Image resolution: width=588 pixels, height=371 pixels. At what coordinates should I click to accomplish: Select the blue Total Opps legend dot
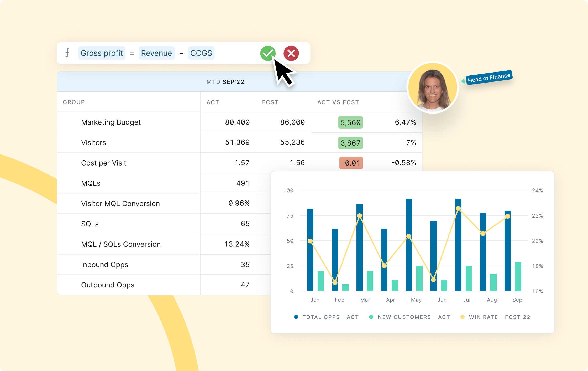point(296,317)
